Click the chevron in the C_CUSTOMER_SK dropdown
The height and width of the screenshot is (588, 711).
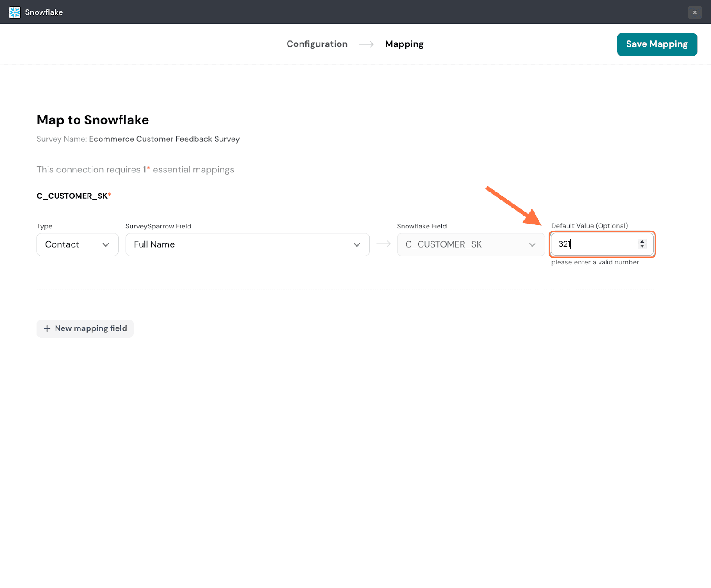[532, 245]
